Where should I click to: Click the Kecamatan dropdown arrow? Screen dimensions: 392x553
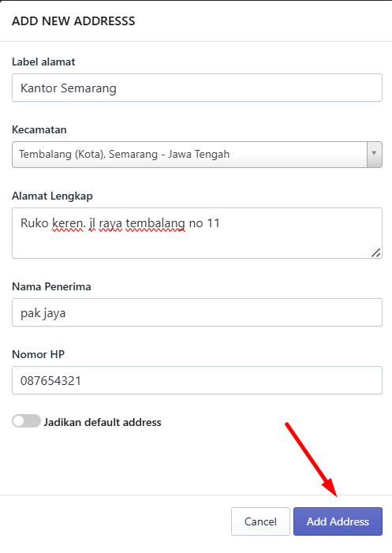pos(374,155)
